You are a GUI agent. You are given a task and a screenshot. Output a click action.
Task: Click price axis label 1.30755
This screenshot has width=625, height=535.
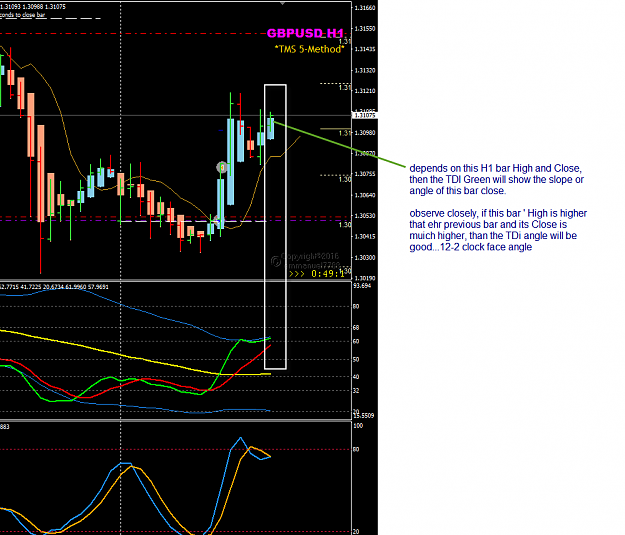(x=365, y=174)
